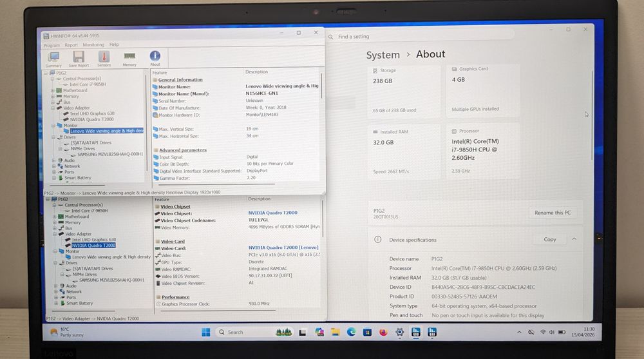Image resolution: width=644 pixels, height=359 pixels.
Task: Select Memory in the lower HWiNFO tree
Action: (x=73, y=222)
